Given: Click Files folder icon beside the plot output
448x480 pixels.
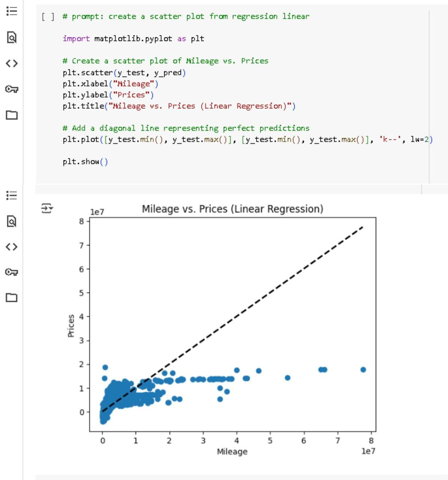Looking at the screenshot, I should click(12, 297).
